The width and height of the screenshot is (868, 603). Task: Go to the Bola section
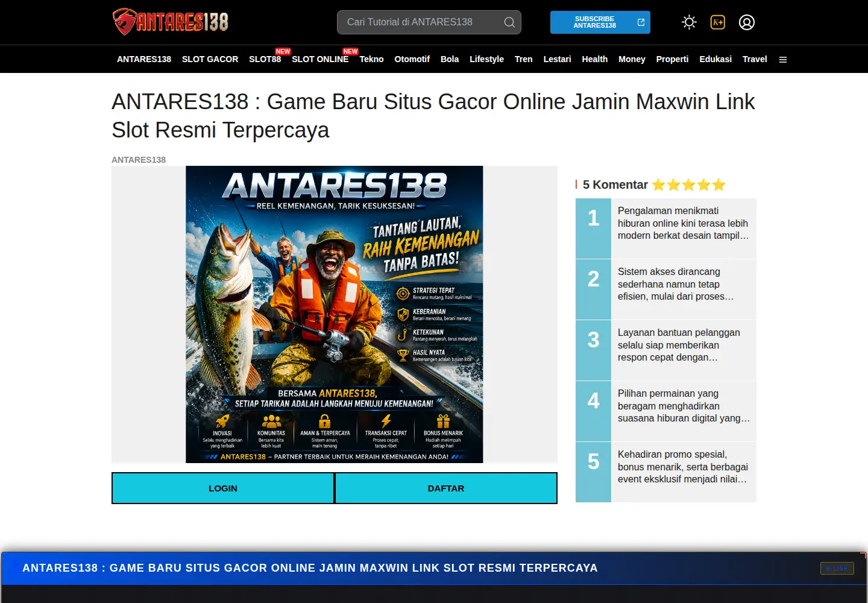tap(450, 59)
